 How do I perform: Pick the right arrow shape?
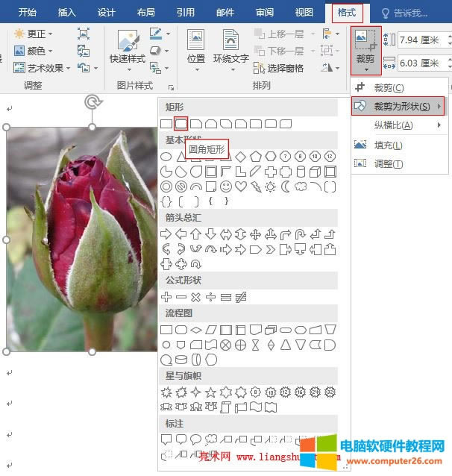[166, 234]
